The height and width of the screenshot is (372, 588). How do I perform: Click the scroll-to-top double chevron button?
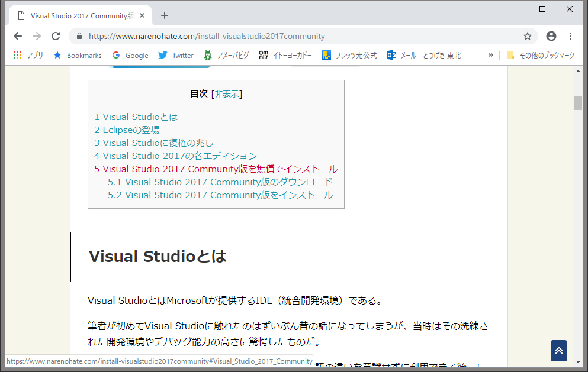[x=558, y=350]
